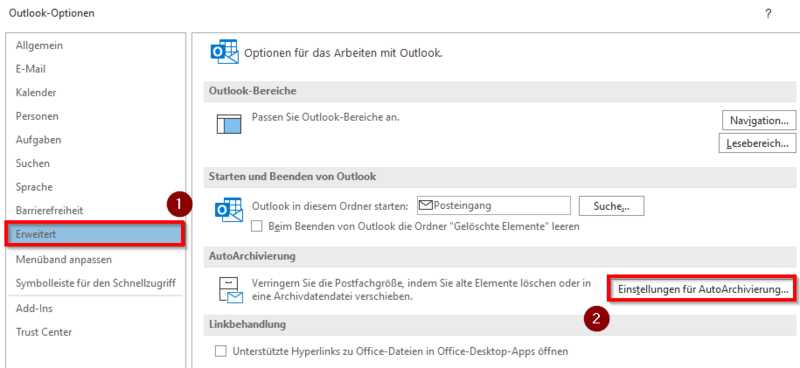
Task: Click the Outlook-Bereiche pane layout icon
Action: coord(228,124)
